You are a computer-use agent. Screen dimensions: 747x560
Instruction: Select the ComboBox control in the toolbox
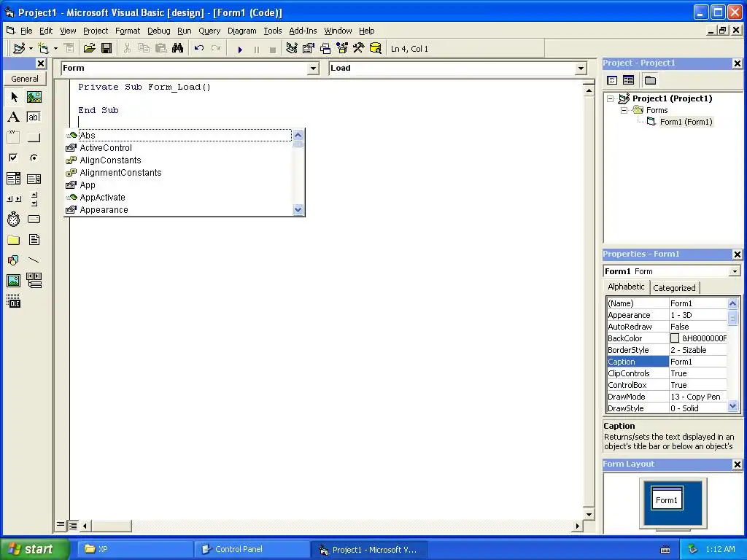click(x=14, y=179)
